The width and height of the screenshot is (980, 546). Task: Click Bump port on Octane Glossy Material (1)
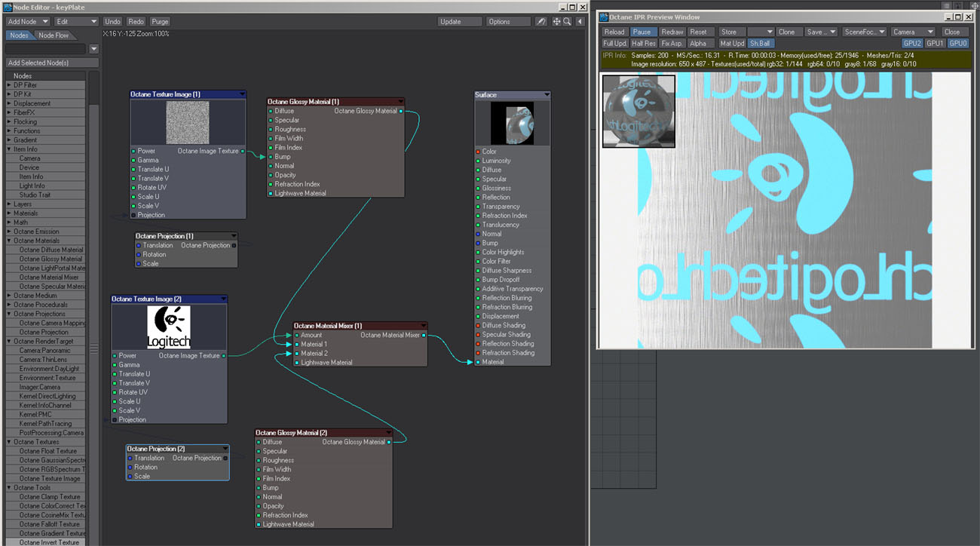tap(271, 157)
